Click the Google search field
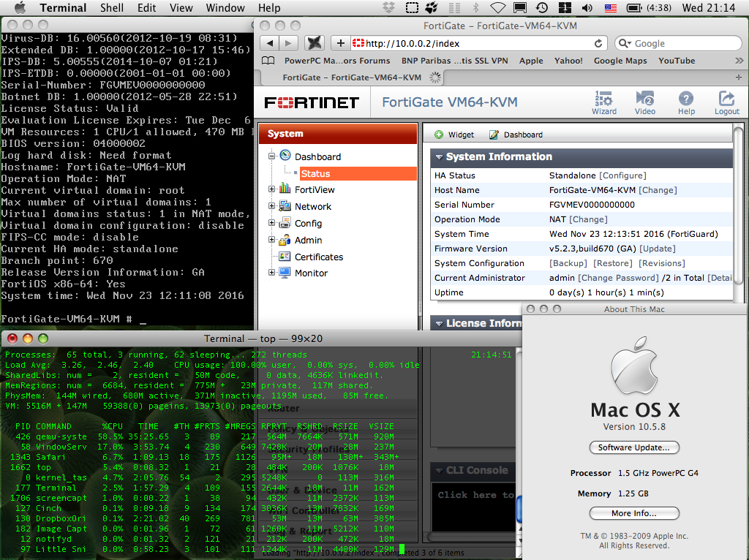Viewport: 749px width, 560px height. pyautogui.click(x=678, y=43)
